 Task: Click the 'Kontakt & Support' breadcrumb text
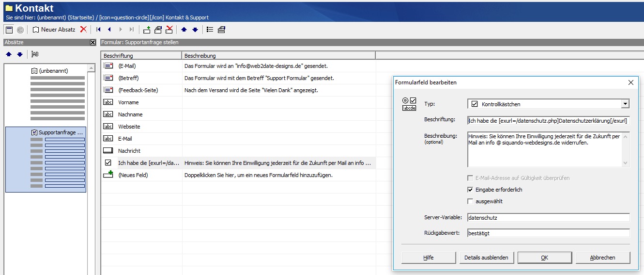pos(186,17)
